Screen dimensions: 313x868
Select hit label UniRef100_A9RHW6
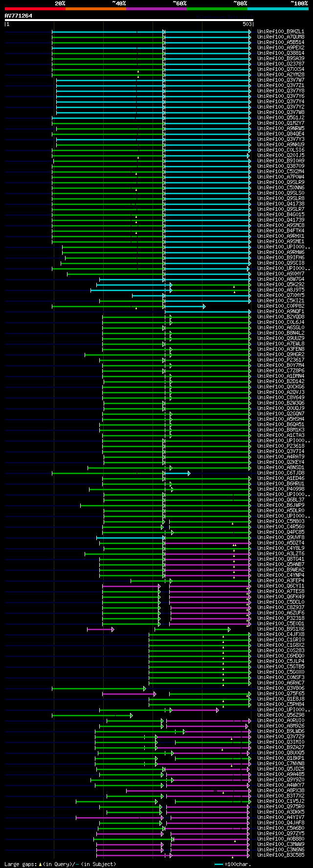[x=281, y=252]
